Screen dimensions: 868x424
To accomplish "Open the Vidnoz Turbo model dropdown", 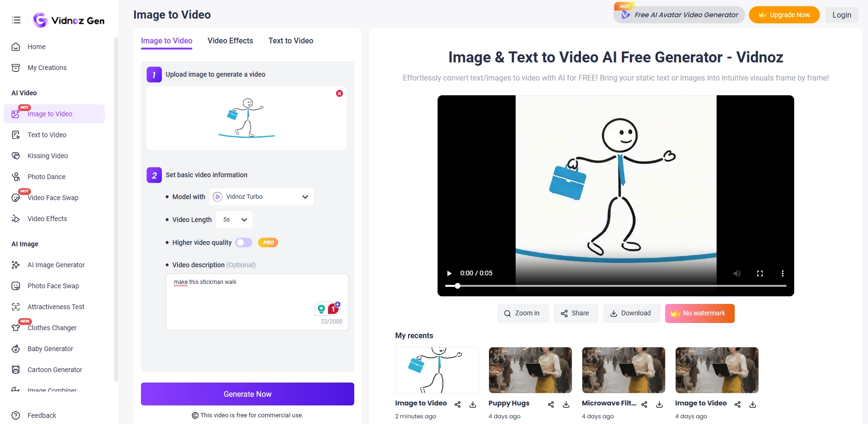I will tap(261, 197).
